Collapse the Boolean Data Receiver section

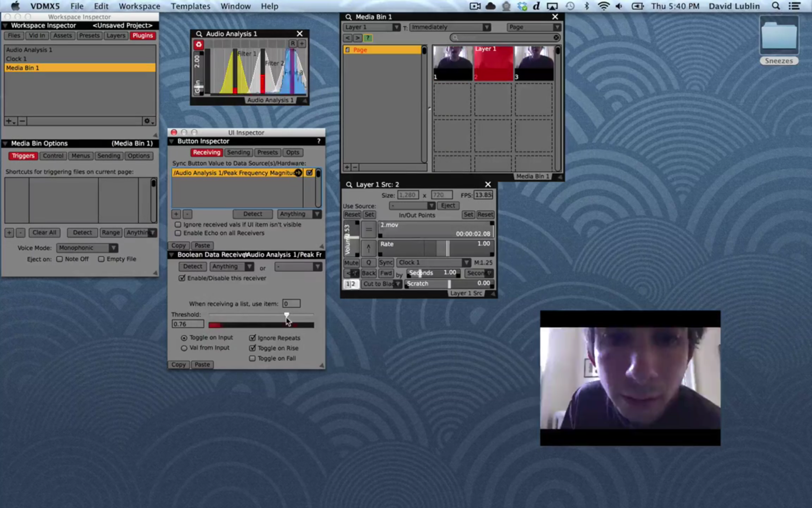[x=171, y=255]
